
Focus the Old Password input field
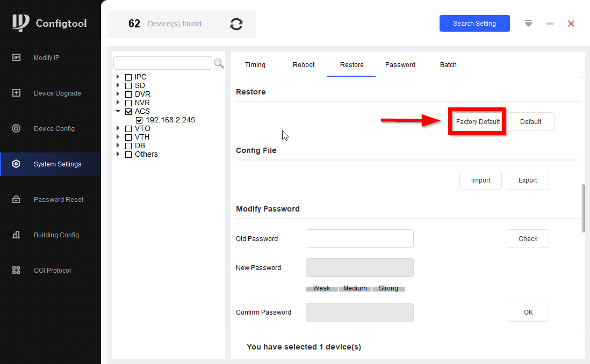point(359,239)
